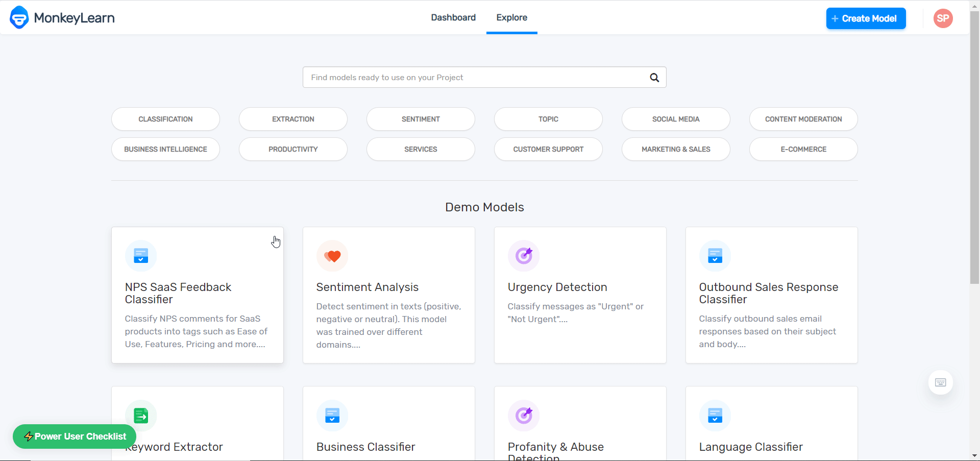Viewport: 980px width, 461px height.
Task: Filter by the Content Moderation category
Action: [803, 119]
